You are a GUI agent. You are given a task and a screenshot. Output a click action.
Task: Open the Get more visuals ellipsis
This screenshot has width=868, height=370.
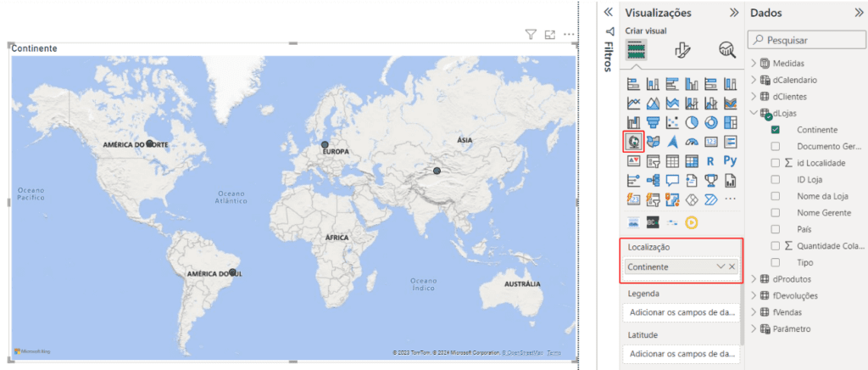click(730, 199)
